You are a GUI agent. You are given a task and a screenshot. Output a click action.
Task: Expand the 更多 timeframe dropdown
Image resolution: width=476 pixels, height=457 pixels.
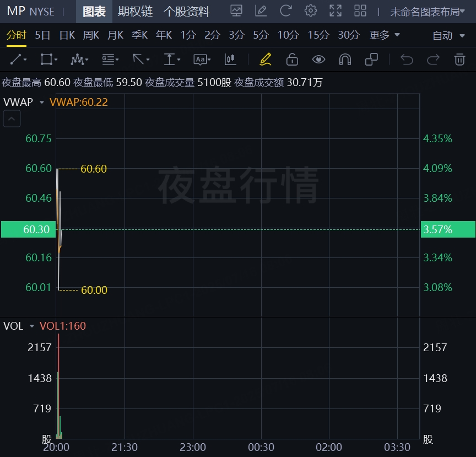pyautogui.click(x=385, y=35)
